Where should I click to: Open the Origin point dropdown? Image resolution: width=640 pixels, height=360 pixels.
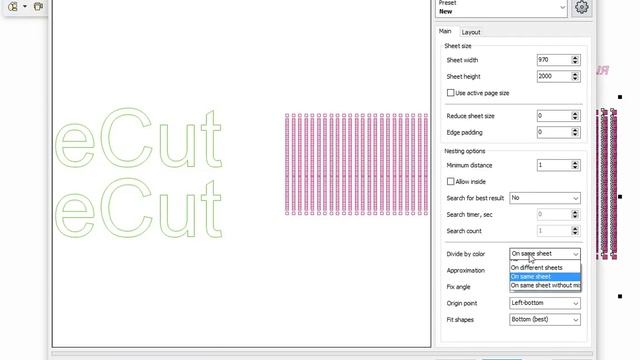545,303
